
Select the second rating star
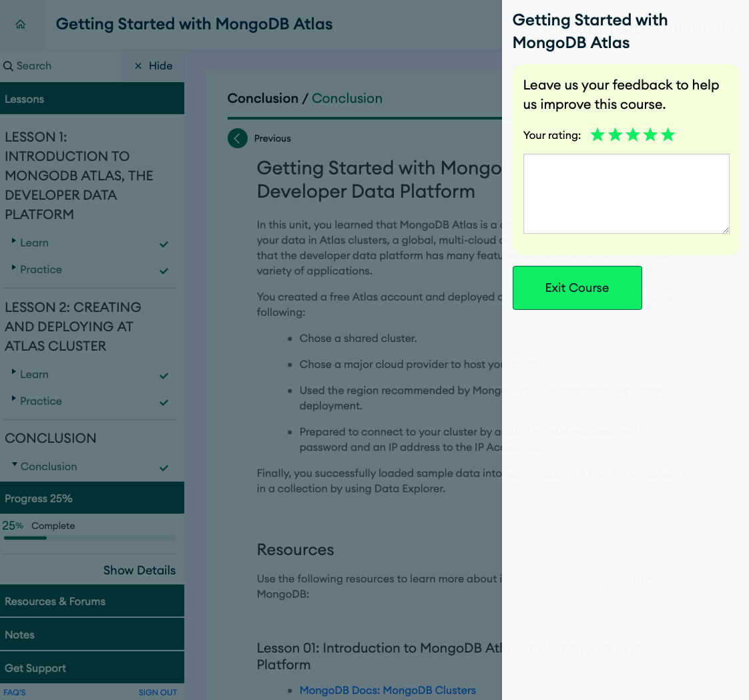(615, 136)
